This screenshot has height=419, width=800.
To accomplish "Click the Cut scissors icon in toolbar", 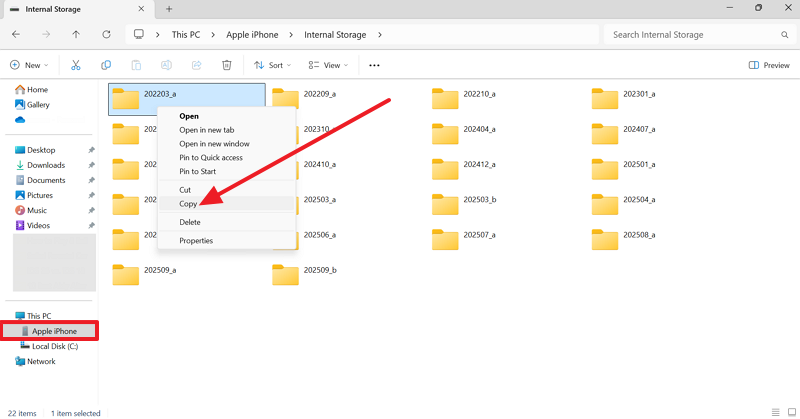I will [x=75, y=65].
